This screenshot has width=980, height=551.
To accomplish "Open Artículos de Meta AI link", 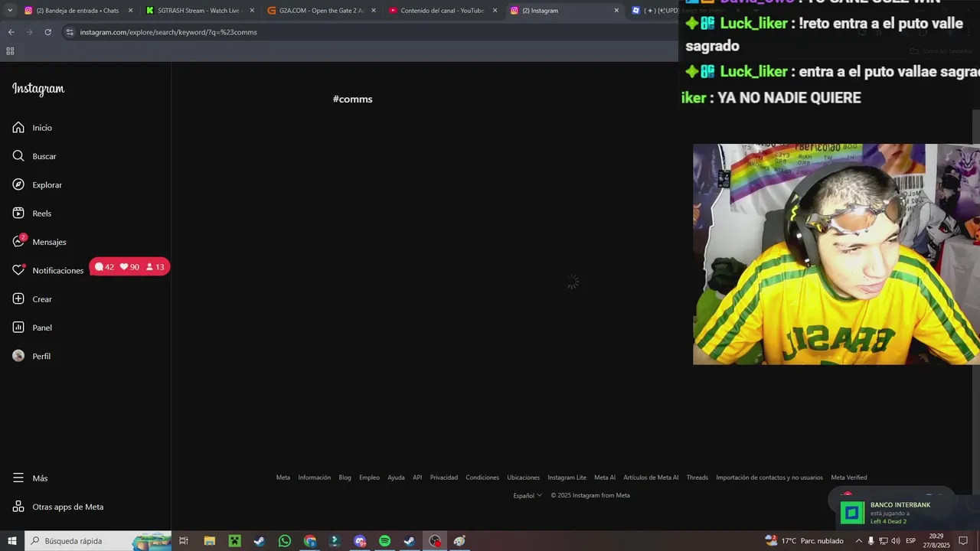I will pos(651,478).
